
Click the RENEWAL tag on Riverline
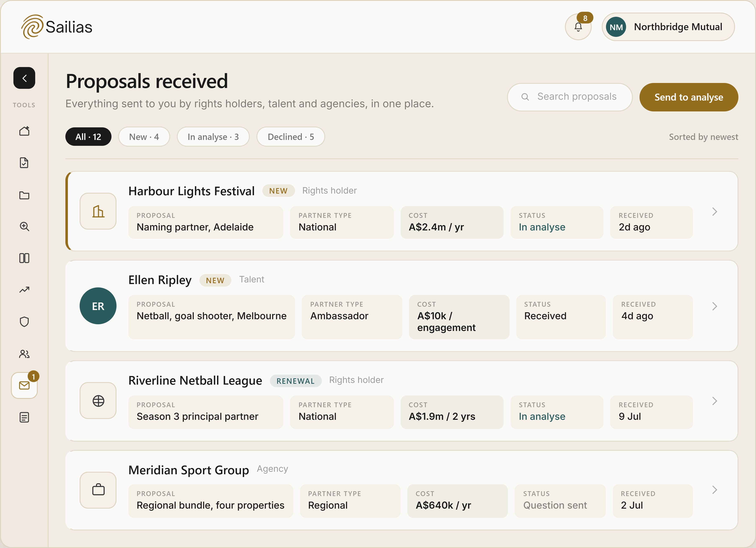pyautogui.click(x=296, y=381)
